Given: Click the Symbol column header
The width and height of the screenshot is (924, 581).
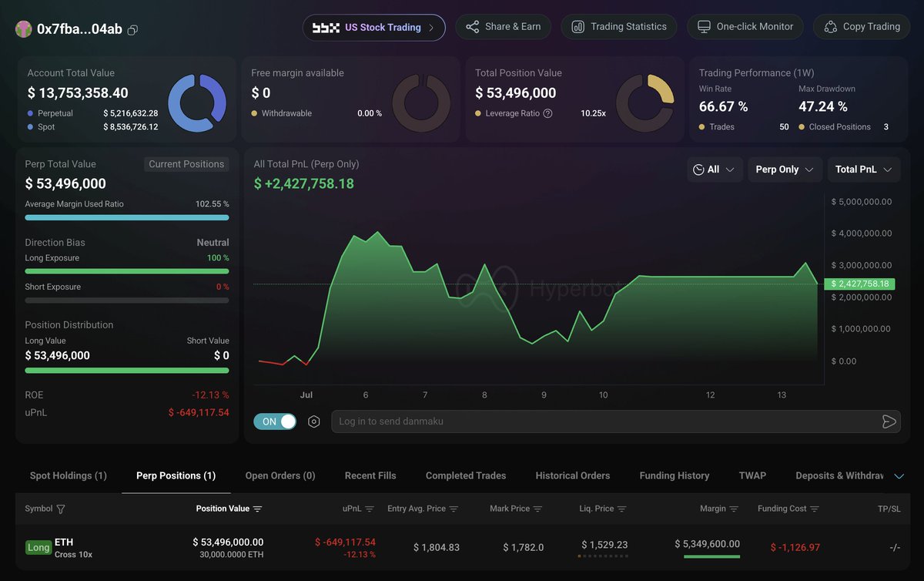Looking at the screenshot, I should [38, 509].
